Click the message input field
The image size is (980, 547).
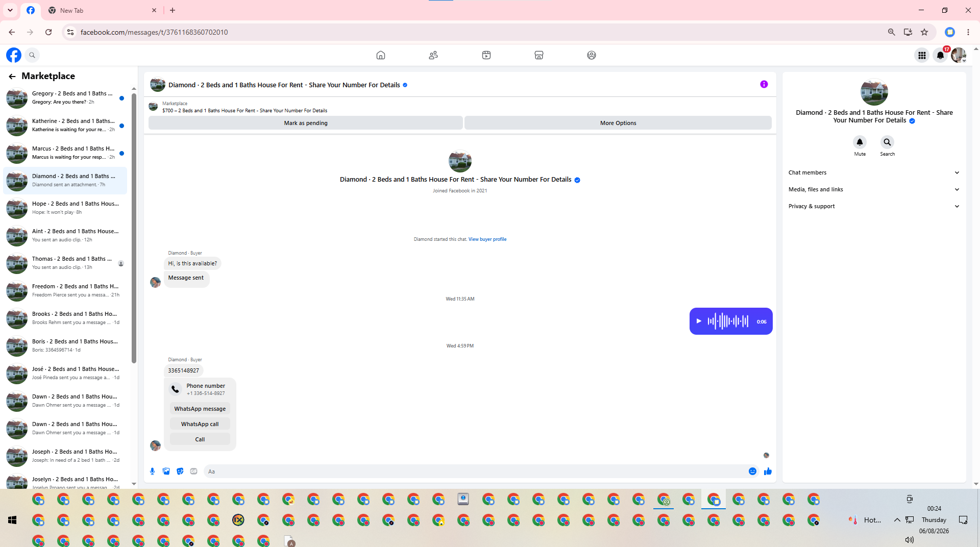pyautogui.click(x=475, y=471)
